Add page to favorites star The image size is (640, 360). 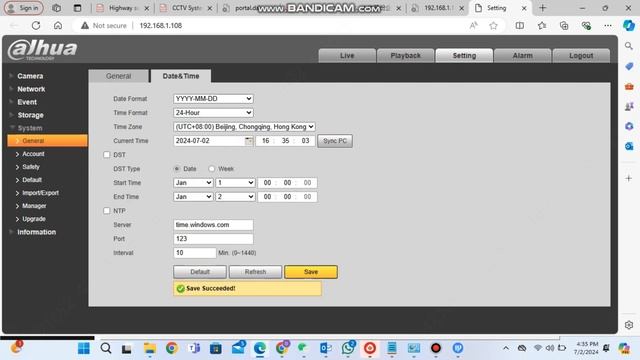tap(493, 26)
